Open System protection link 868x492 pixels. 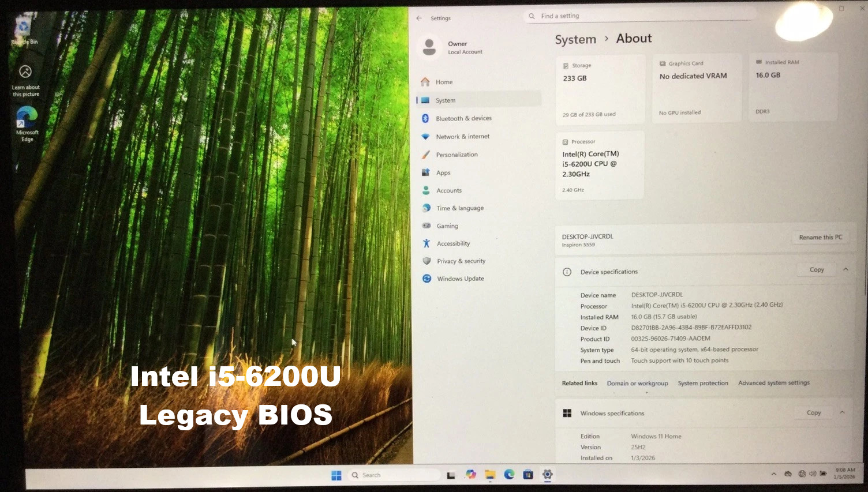(703, 383)
